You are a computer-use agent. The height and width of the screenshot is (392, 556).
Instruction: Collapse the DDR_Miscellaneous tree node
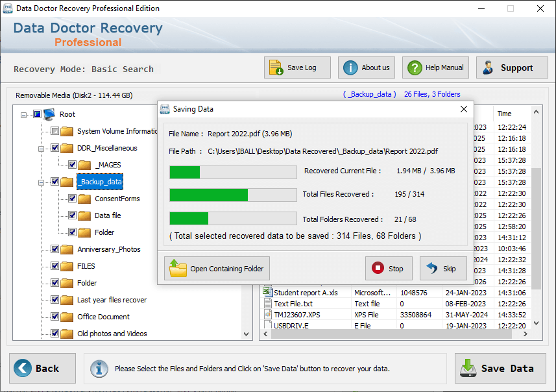[41, 149]
